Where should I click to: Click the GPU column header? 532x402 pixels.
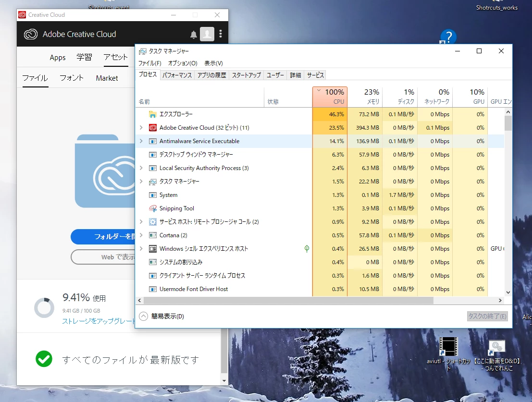click(470, 97)
